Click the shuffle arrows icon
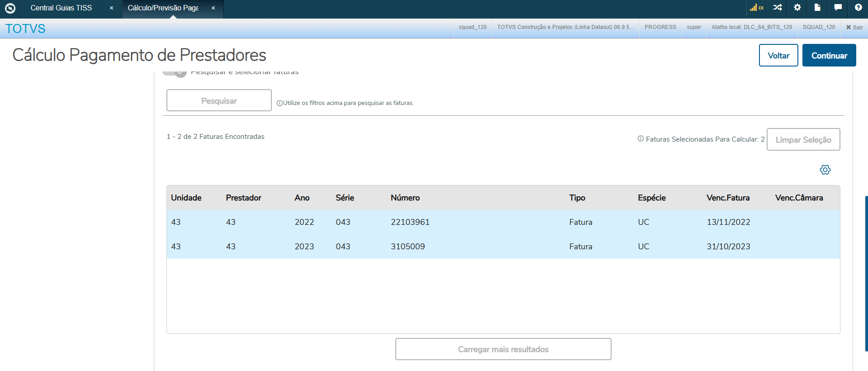Image resolution: width=868 pixels, height=371 pixels. point(777,8)
